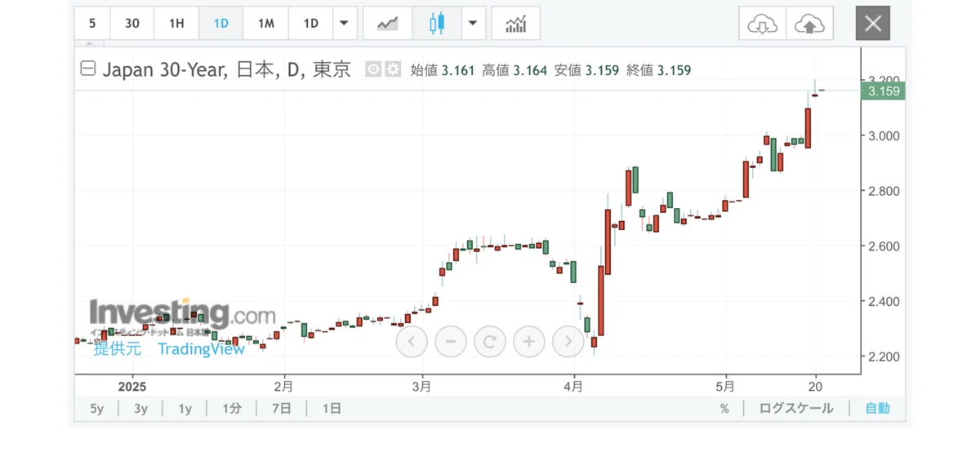Switch to the 1M interval
The image size is (980, 452).
point(265,23)
